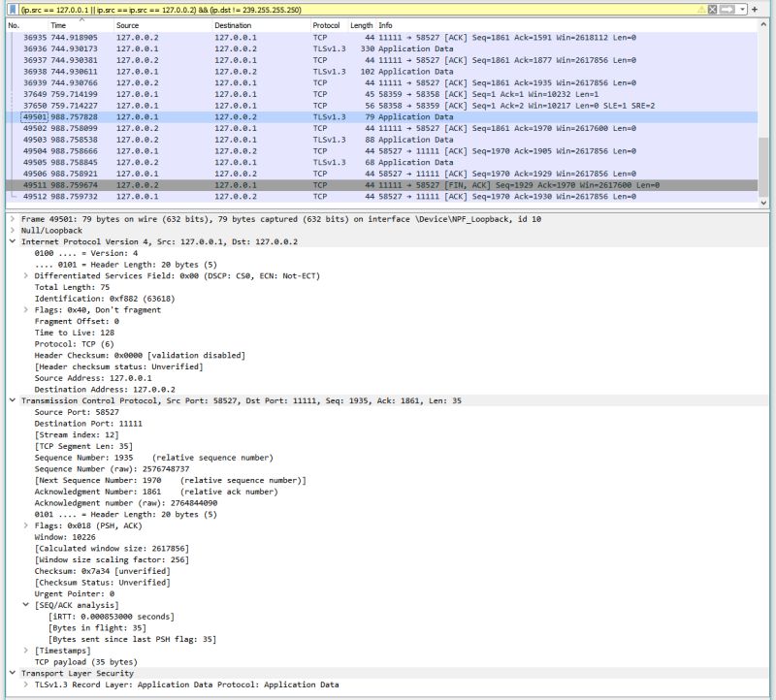Clear the display filter using the X icon
The image size is (776, 700).
click(712, 9)
